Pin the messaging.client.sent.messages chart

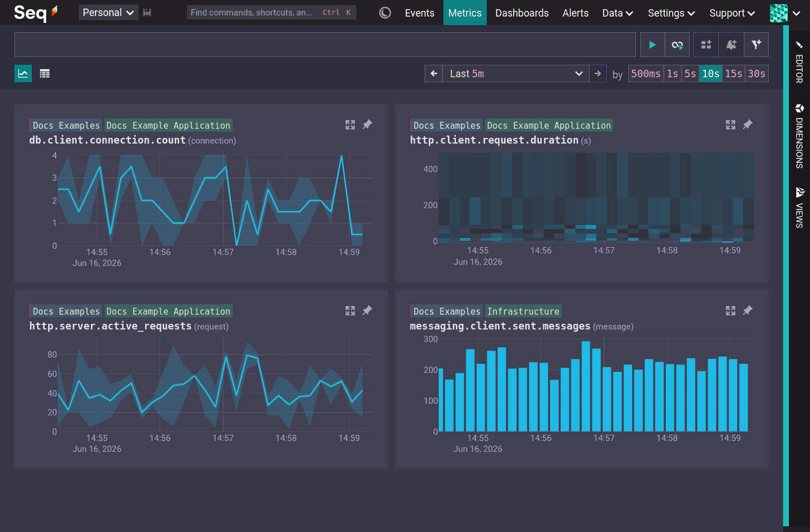click(x=748, y=311)
